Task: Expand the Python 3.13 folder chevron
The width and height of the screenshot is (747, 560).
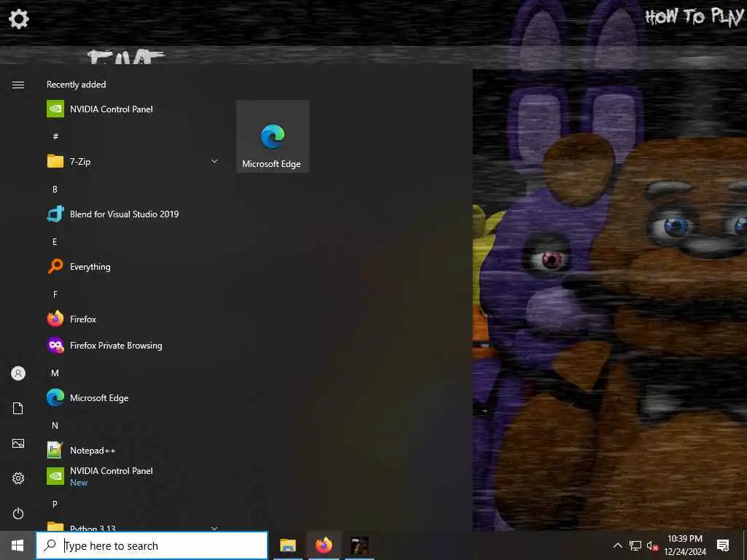Action: tap(214, 528)
